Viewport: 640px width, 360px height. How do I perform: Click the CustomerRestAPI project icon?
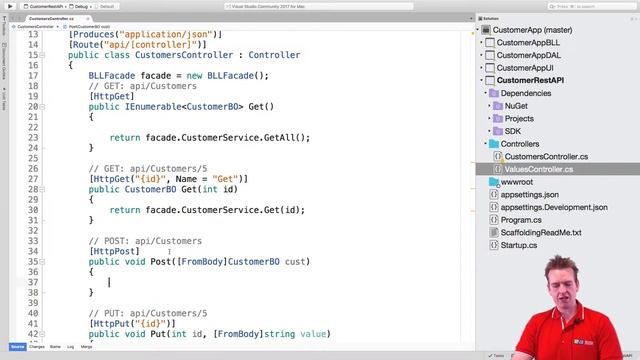(490, 80)
